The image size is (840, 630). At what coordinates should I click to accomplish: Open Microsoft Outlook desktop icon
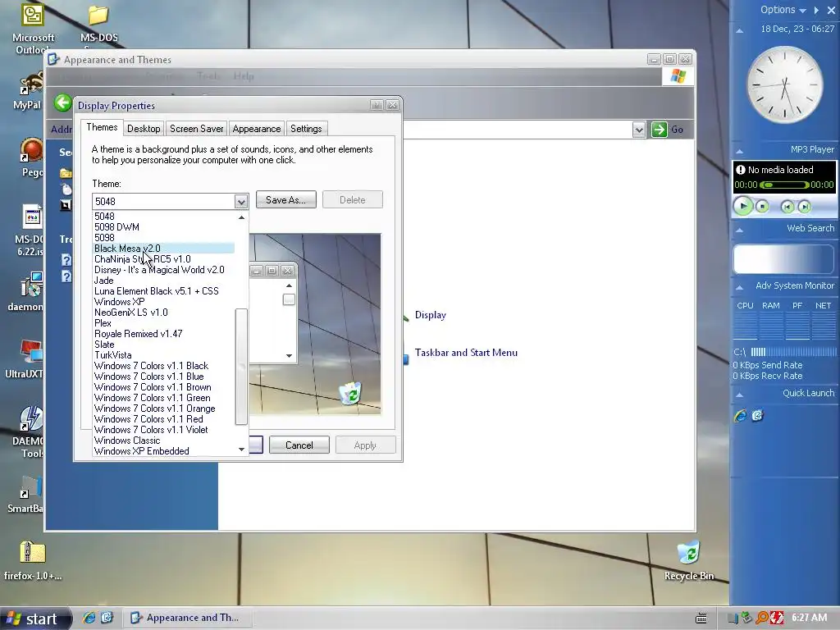tap(32, 17)
